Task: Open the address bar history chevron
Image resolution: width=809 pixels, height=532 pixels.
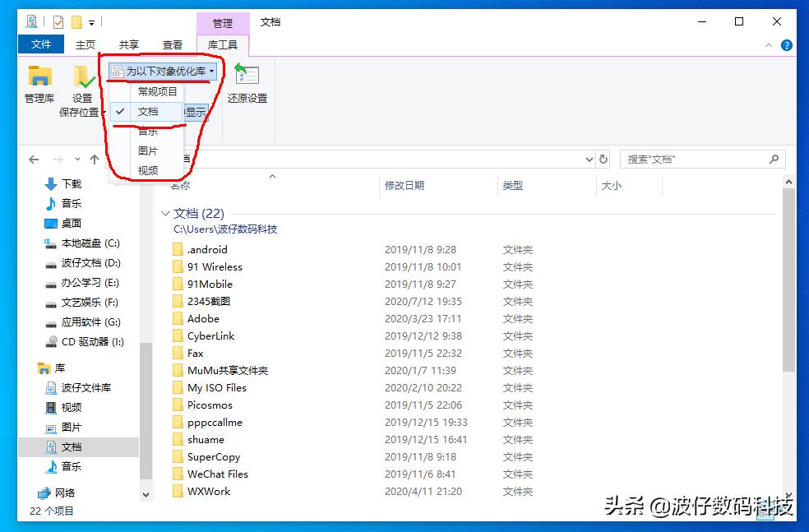Action: (x=588, y=159)
